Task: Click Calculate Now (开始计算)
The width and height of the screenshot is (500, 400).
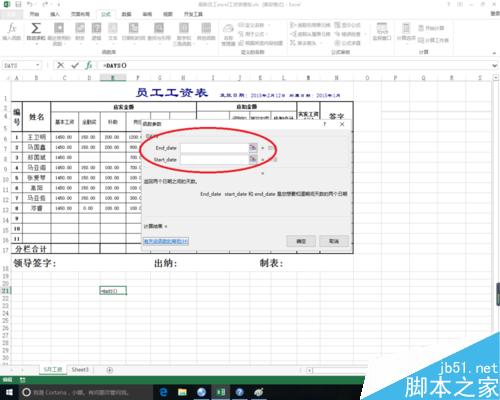Action: [431, 28]
